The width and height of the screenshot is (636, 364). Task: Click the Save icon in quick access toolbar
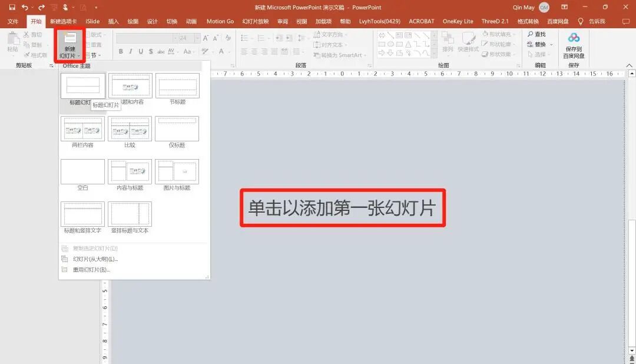[12, 7]
